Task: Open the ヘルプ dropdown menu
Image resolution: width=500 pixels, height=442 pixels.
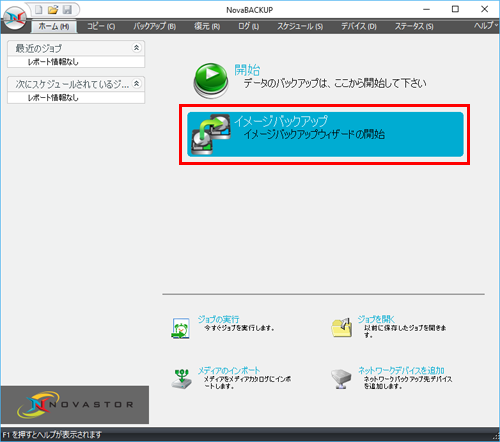Action: pos(486,26)
